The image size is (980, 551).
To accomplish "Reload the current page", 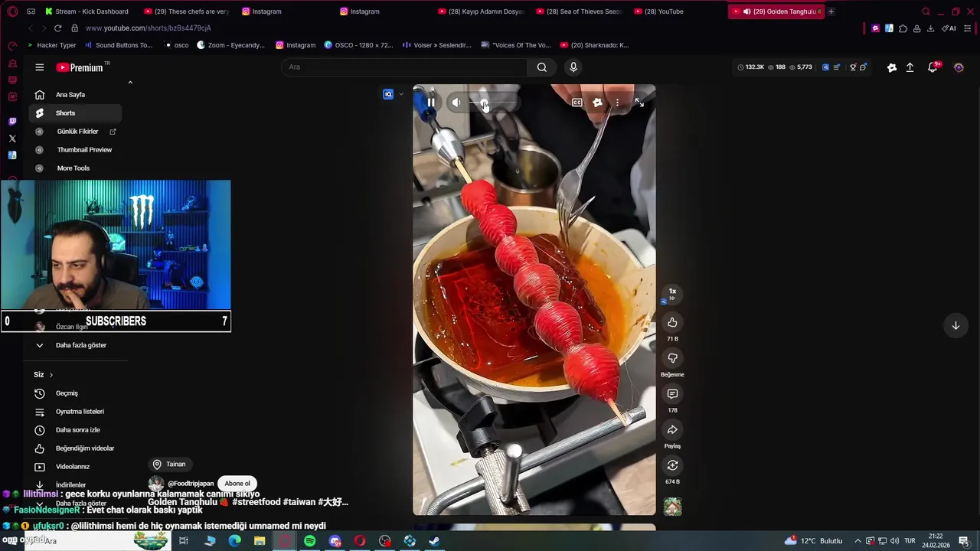I will (57, 28).
